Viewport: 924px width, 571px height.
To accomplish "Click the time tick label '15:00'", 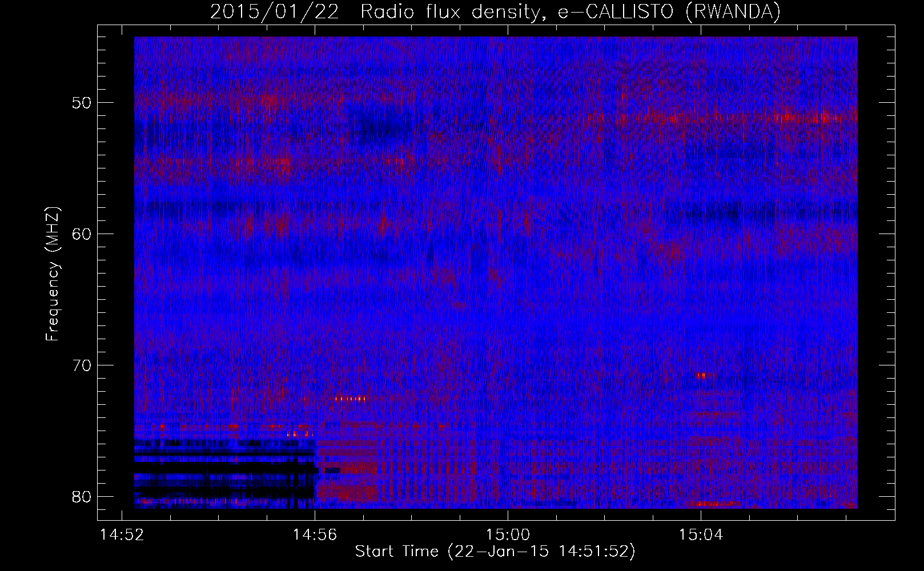I will 508,535.
